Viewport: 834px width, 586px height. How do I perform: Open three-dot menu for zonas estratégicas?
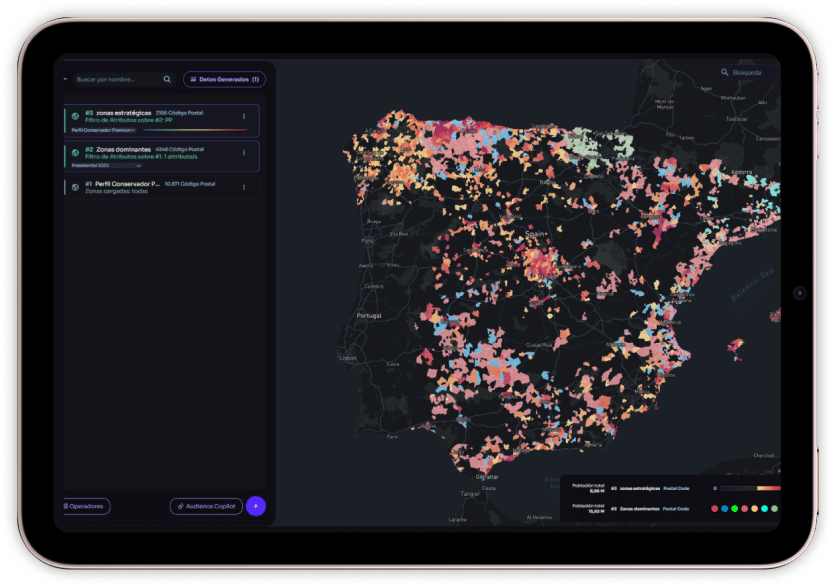tap(244, 116)
